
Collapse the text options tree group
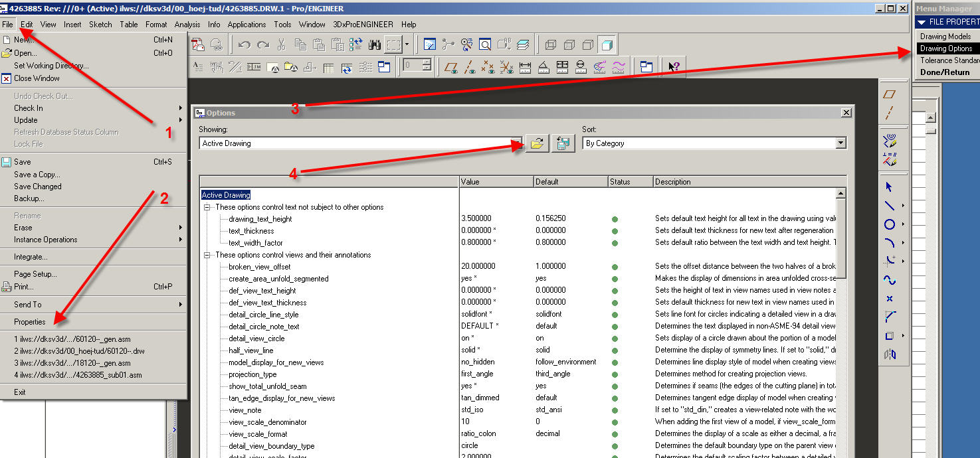(209, 207)
